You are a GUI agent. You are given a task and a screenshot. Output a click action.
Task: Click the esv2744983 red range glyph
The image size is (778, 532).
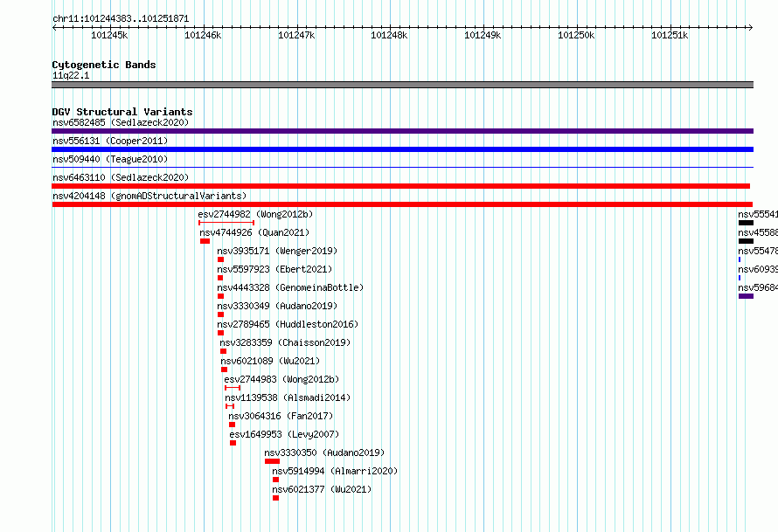point(233,388)
